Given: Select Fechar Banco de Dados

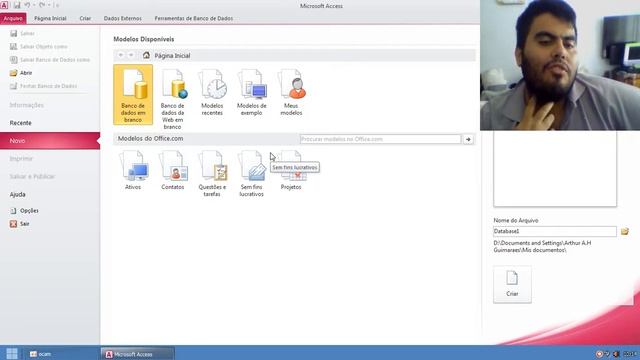Looking at the screenshot, I should [43, 86].
